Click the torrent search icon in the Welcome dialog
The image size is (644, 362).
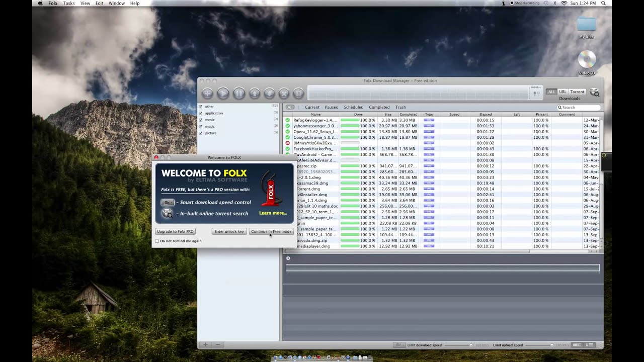coord(168,214)
